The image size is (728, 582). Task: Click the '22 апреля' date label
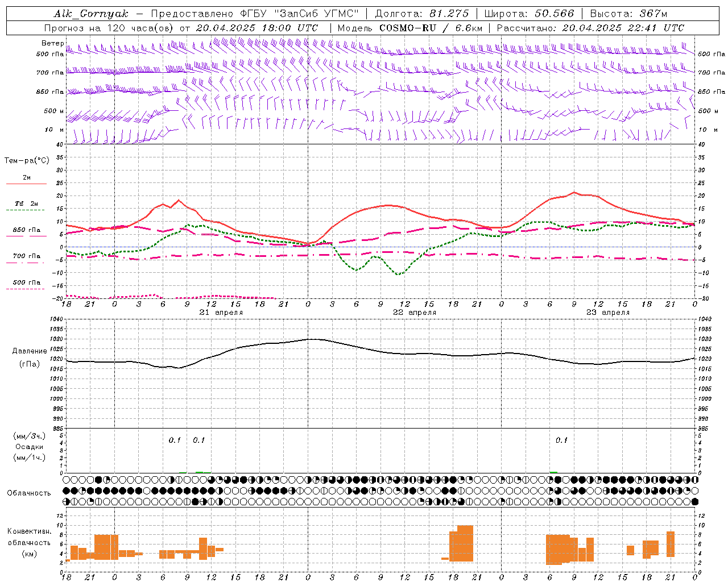coord(415,313)
